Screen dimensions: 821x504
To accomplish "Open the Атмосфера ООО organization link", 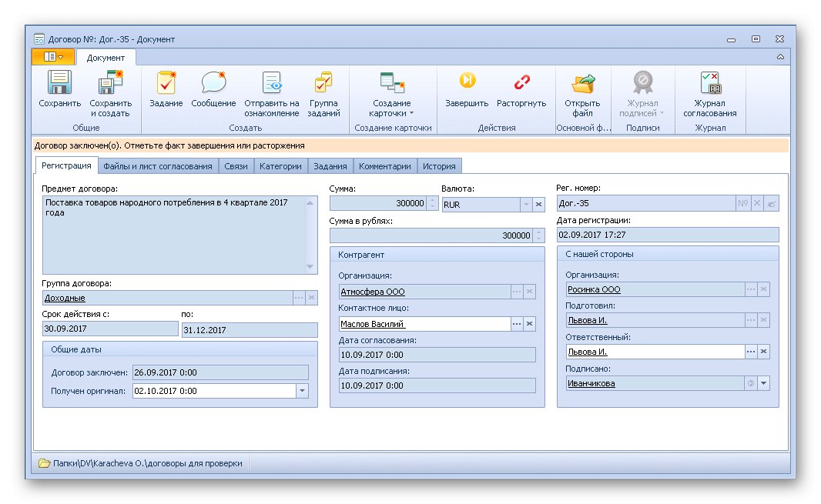I will click(373, 292).
